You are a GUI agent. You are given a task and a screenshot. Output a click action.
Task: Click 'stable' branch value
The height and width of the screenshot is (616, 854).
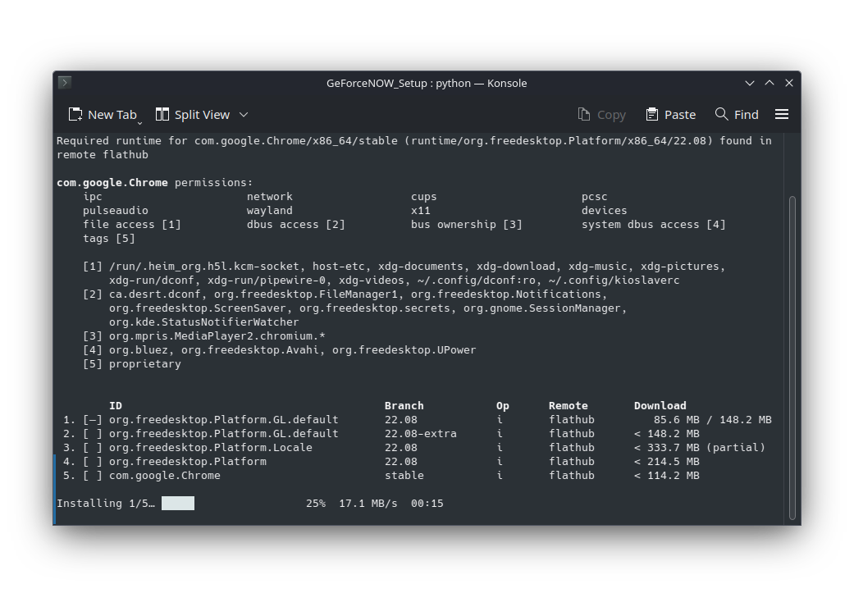coord(404,475)
